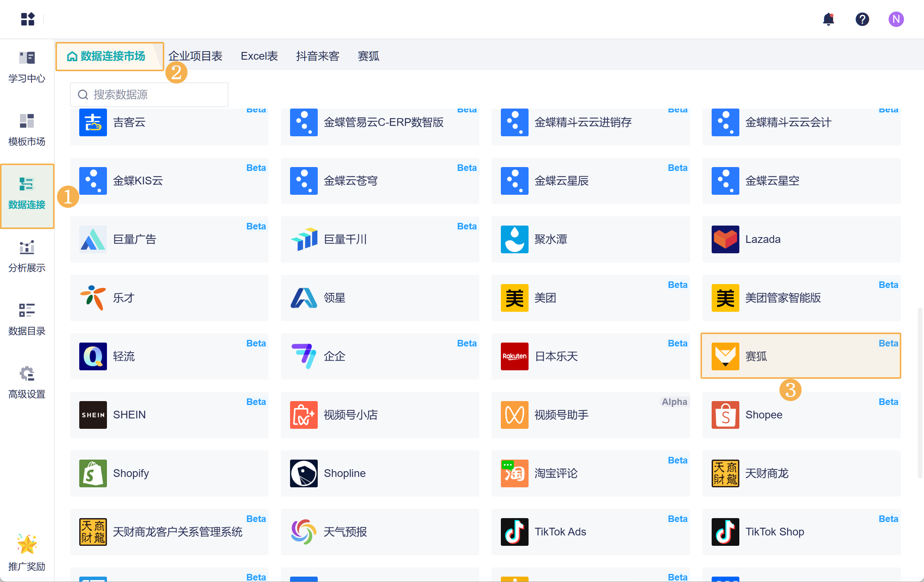The height and width of the screenshot is (582, 924).
Task: Switch to the 企业项目表 tab
Action: pos(195,56)
